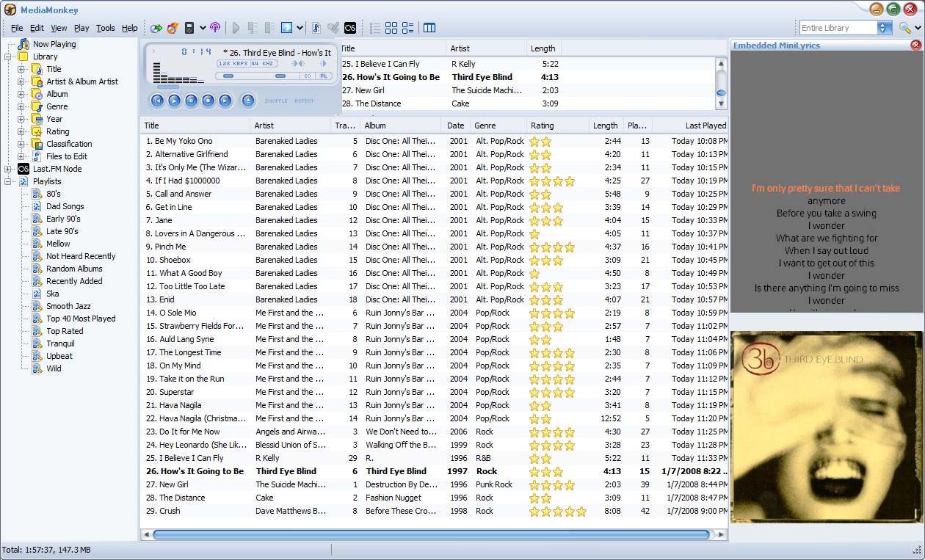Open the Play menu

[x=81, y=28]
